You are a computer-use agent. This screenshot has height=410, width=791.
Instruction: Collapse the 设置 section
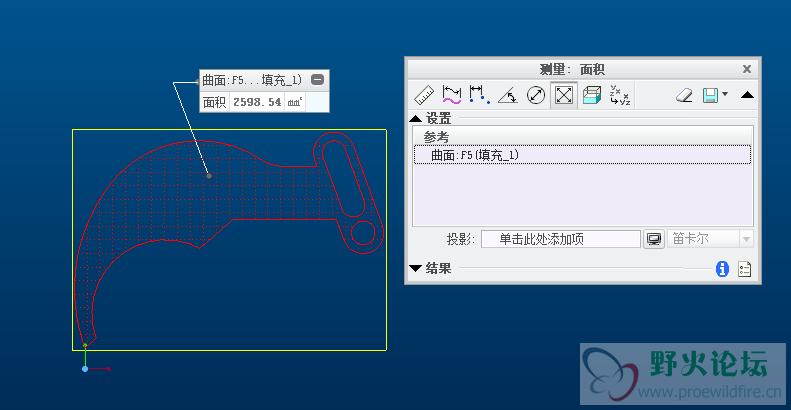point(416,119)
